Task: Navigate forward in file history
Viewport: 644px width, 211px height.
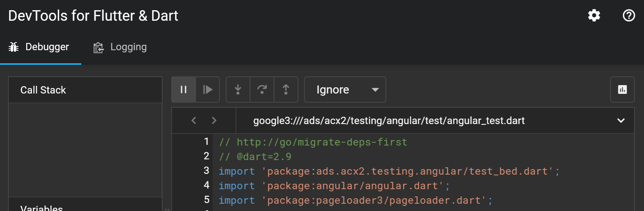Action: [214, 120]
